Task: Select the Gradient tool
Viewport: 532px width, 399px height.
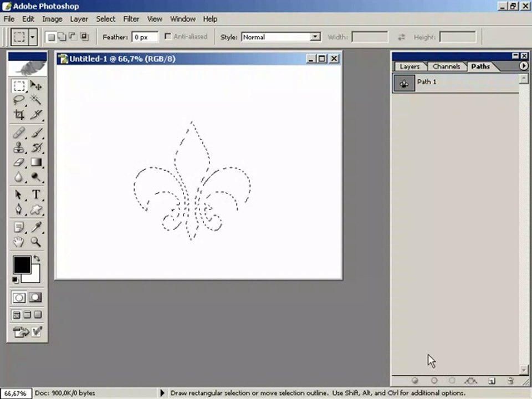Action: tap(36, 162)
